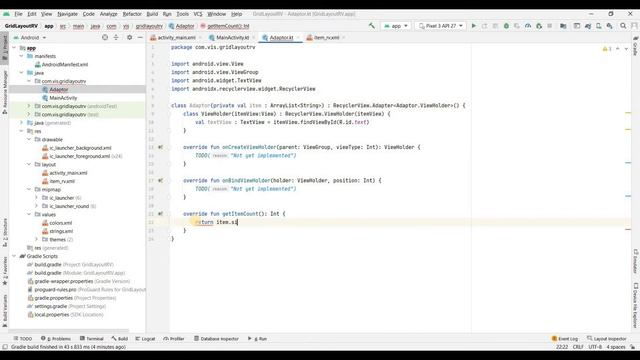
Task: Place the cursor on the return item.si line
Action: [x=216, y=222]
